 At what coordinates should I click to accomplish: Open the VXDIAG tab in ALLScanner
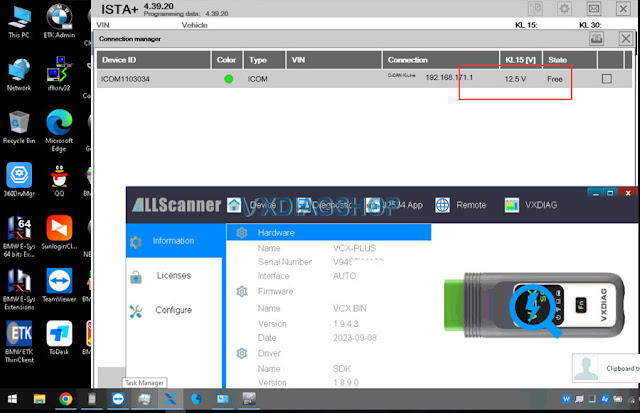pos(531,205)
